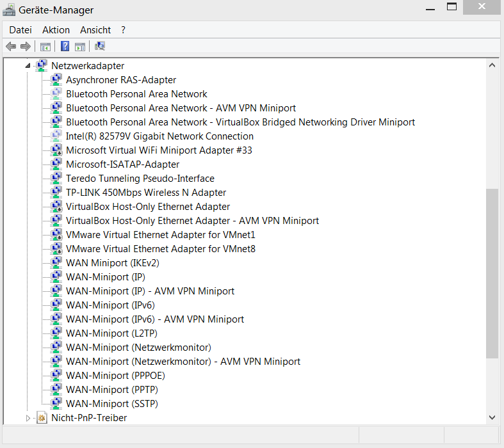Image resolution: width=504 pixels, height=448 pixels.
Task: Click the icon of WAN-Miniport (SSTP)
Action: pyautogui.click(x=56, y=404)
